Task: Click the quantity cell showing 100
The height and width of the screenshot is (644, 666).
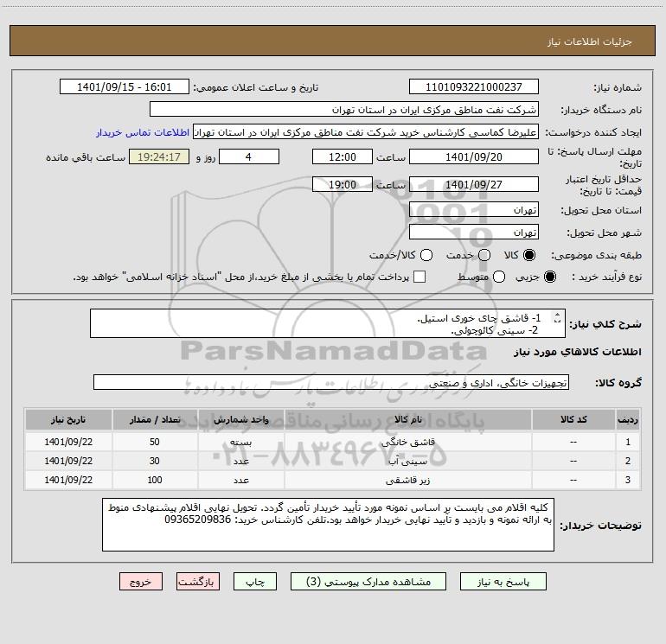Action: (x=155, y=480)
